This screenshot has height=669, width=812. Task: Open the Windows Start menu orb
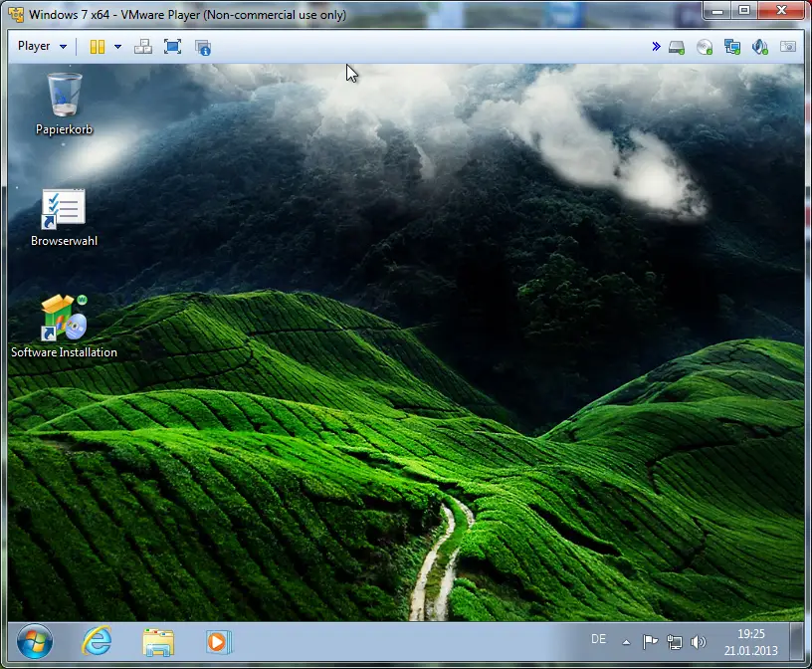pos(35,641)
